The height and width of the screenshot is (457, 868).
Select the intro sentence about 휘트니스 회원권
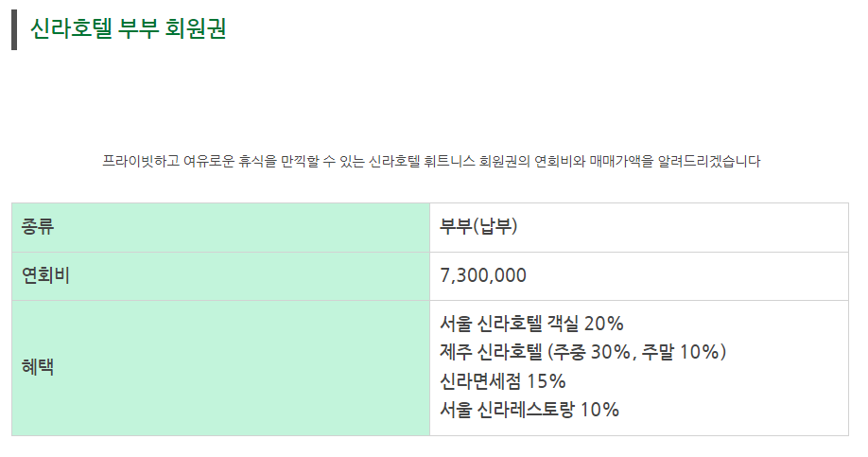[431, 161]
